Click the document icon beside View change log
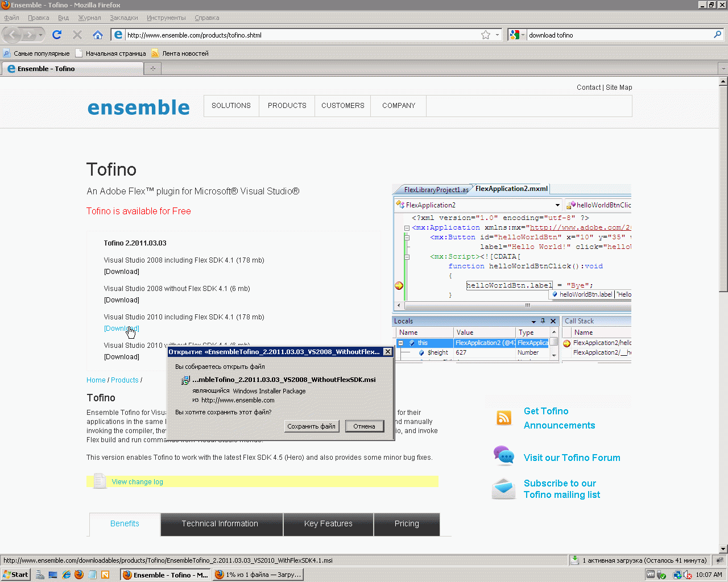728x582 pixels. 100,481
